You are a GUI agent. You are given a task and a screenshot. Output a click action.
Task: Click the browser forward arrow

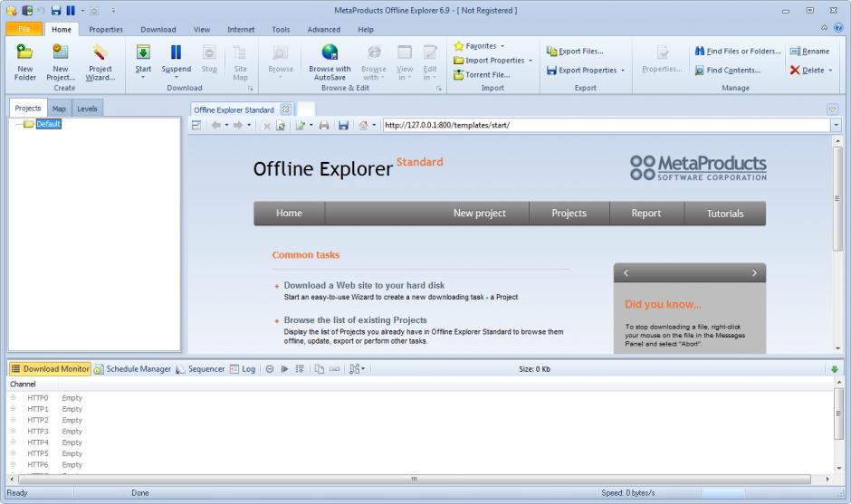click(238, 126)
